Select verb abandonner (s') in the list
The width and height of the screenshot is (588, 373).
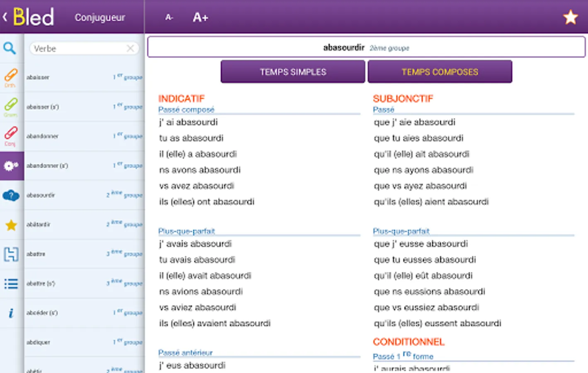84,165
